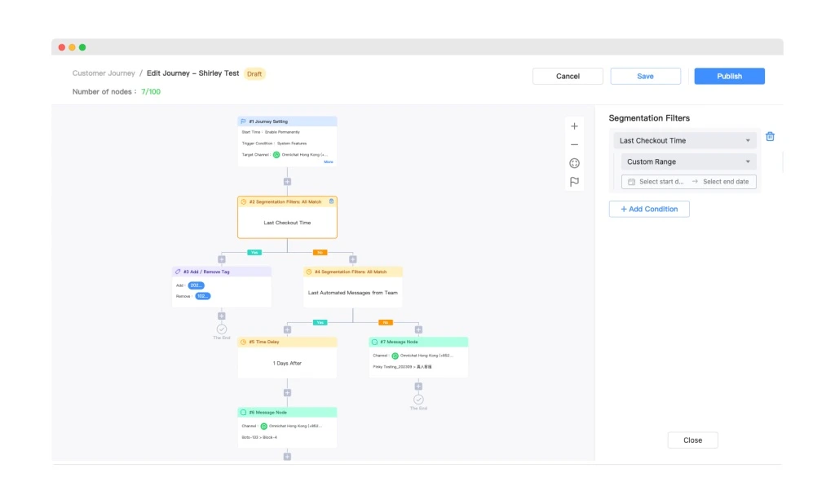This screenshot has height=504, width=835.
Task: Click the Publish button
Action: point(728,75)
